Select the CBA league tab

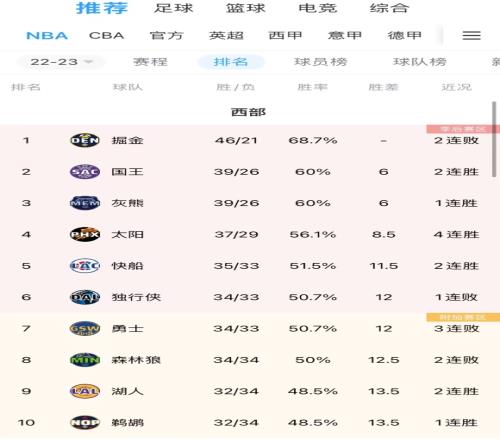[x=107, y=35]
